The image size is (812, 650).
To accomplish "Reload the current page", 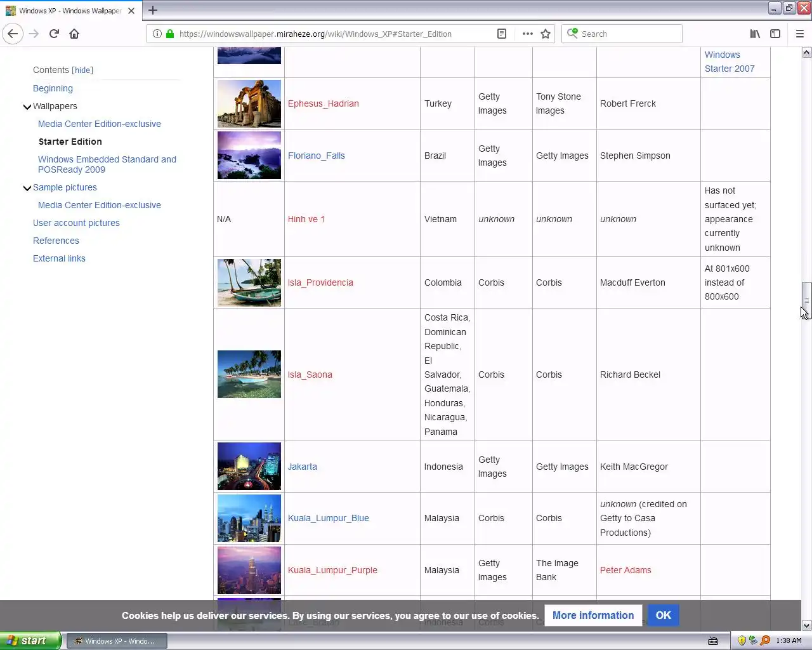I will [x=54, y=34].
